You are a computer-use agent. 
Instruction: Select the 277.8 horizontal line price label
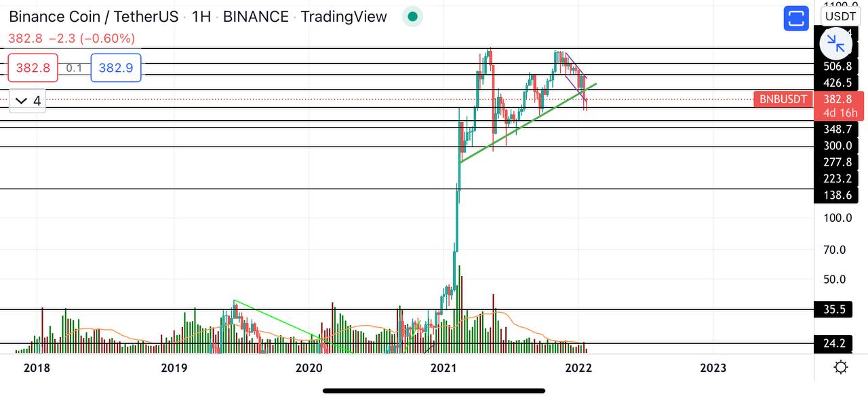pos(837,162)
